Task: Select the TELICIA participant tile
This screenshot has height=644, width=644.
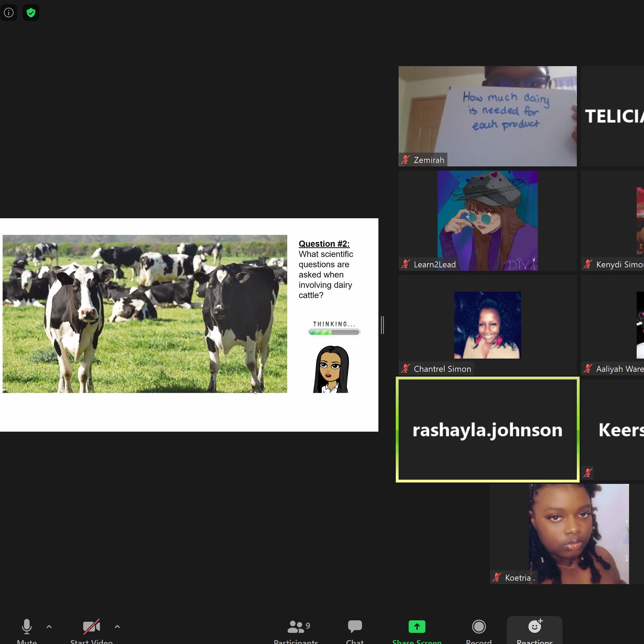Action: (x=613, y=116)
